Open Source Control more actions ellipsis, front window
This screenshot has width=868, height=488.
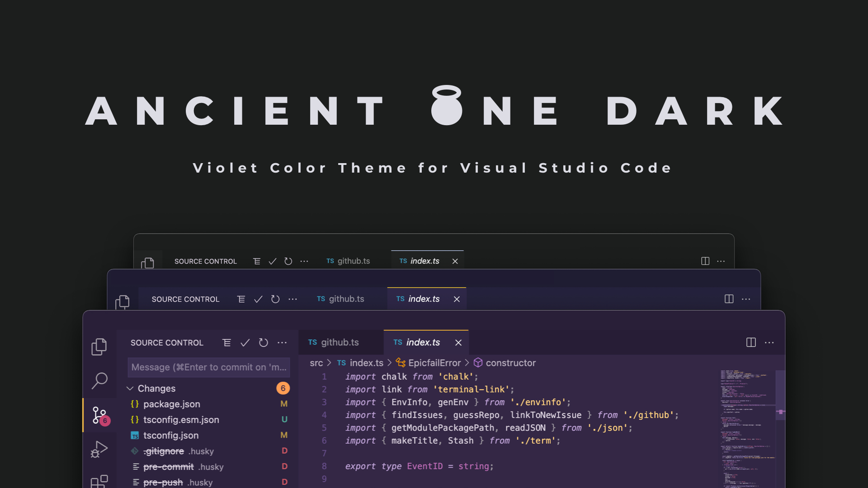coord(282,343)
